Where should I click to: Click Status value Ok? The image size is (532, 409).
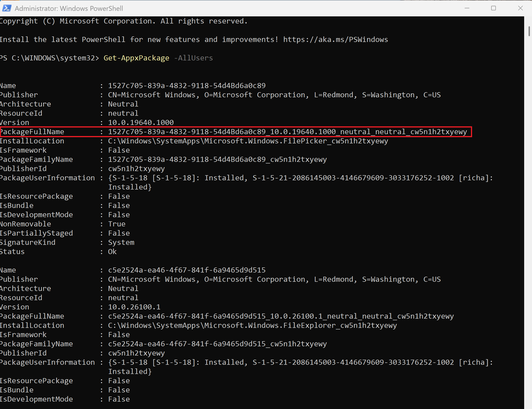[x=112, y=252]
